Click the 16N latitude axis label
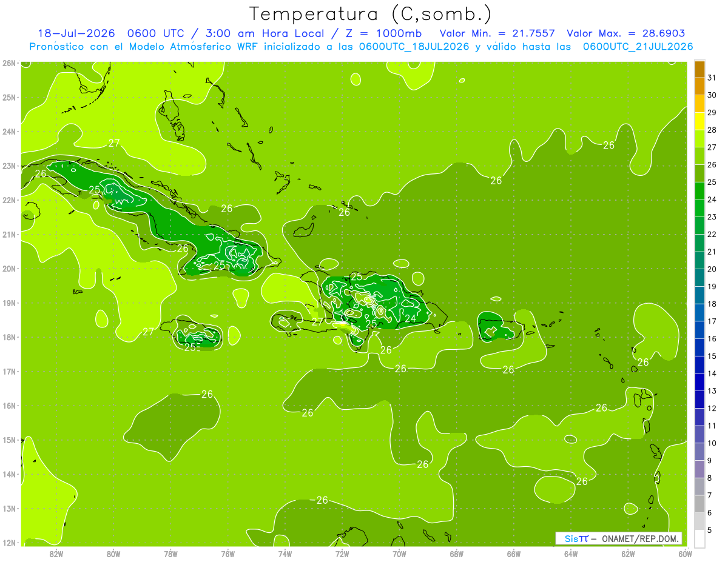Image resolution: width=728 pixels, height=562 pixels. click(8, 406)
